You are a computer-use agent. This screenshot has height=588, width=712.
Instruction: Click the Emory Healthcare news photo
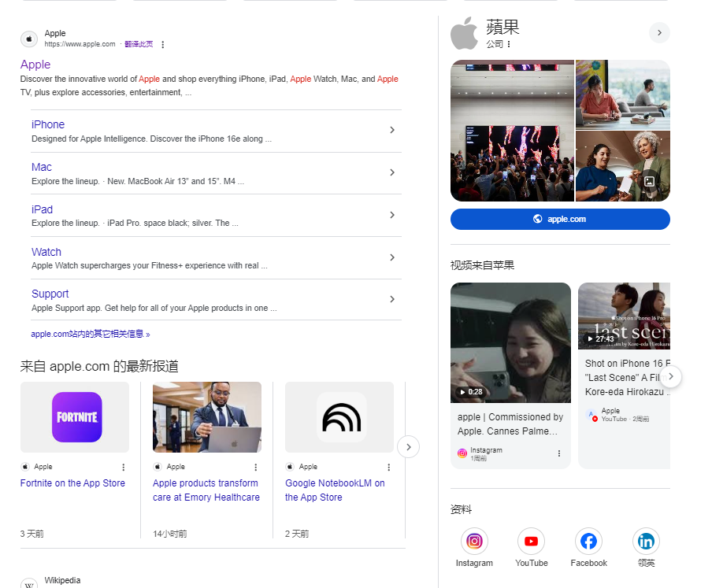tap(207, 417)
